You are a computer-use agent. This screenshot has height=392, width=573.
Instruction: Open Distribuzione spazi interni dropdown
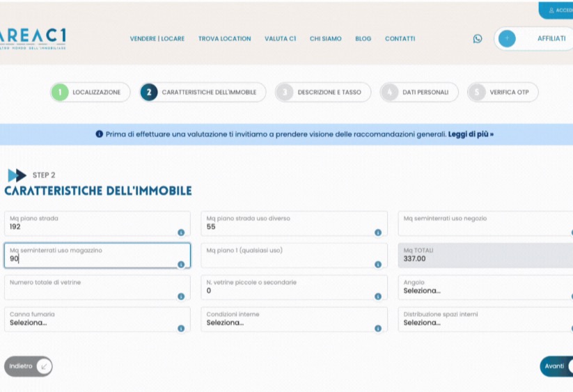(485, 320)
